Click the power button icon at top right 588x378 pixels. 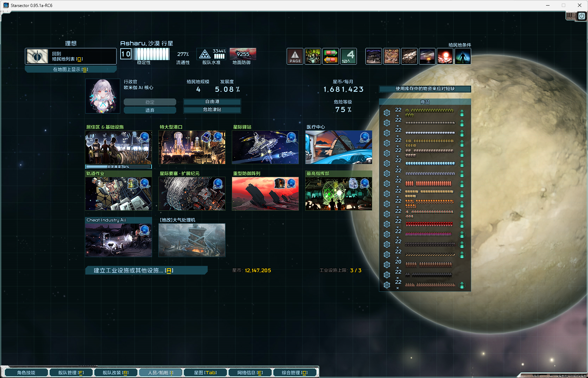click(581, 16)
